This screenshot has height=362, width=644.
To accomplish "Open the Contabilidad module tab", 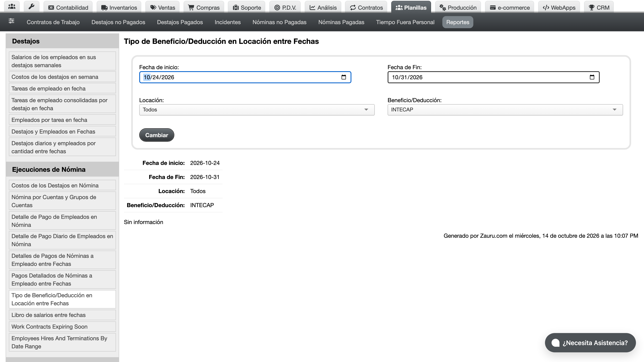I will 68,7.
